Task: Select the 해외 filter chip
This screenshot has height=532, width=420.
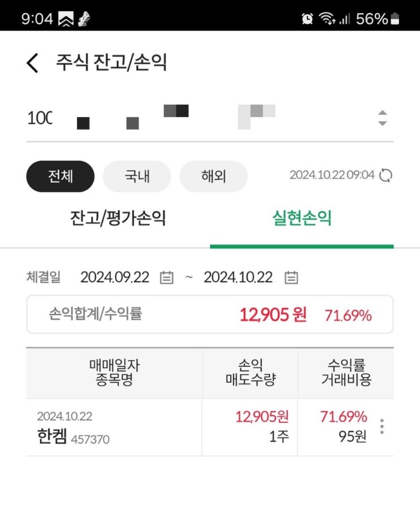Action: 214,176
